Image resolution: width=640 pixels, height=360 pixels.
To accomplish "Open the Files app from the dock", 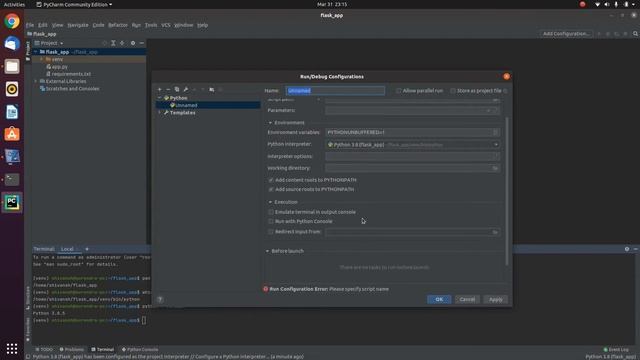I will pos(12,66).
